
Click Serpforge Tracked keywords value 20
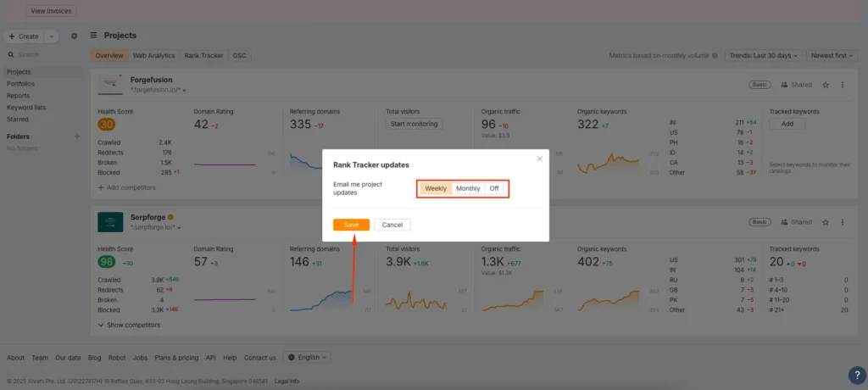click(776, 261)
